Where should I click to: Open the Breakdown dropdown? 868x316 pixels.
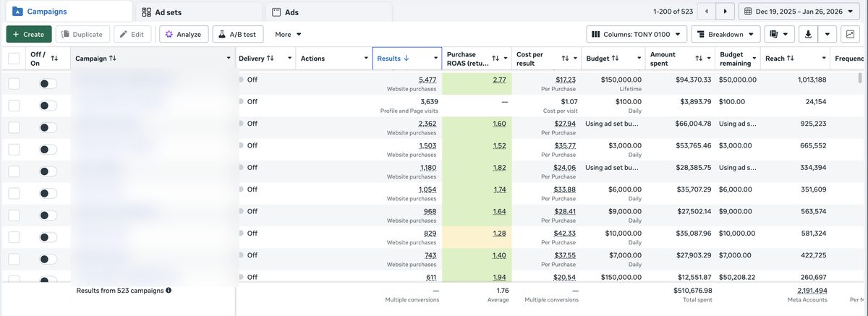pyautogui.click(x=726, y=34)
